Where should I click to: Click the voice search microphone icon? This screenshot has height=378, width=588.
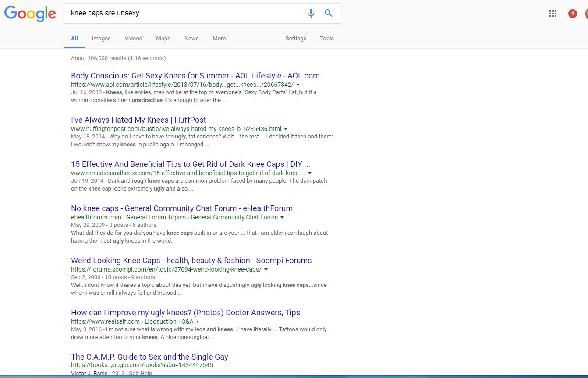[311, 13]
